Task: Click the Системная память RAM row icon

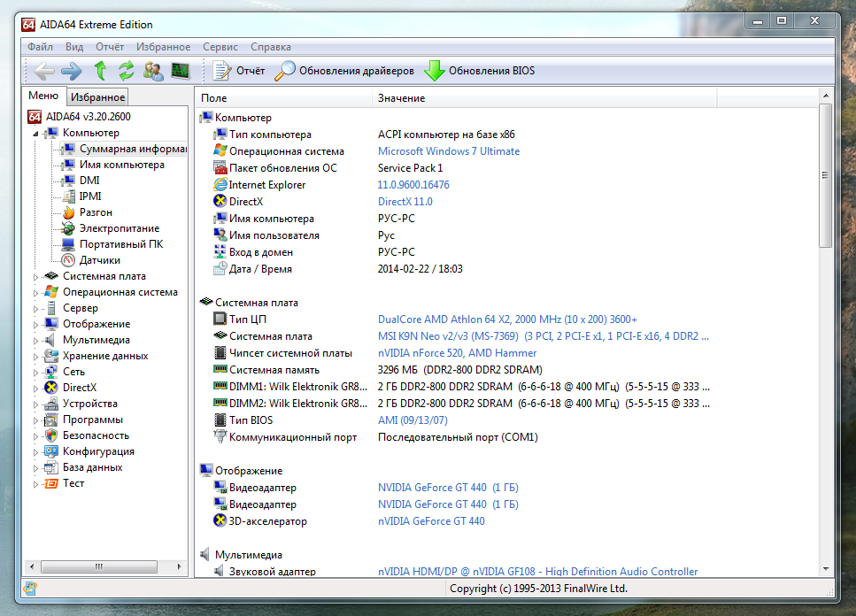Action: pyautogui.click(x=220, y=369)
